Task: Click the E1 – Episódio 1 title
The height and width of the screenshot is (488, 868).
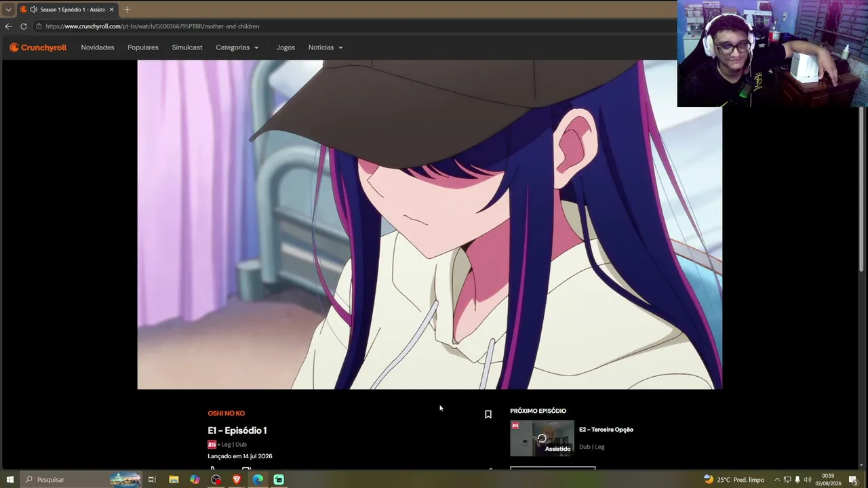Action: 237,430
